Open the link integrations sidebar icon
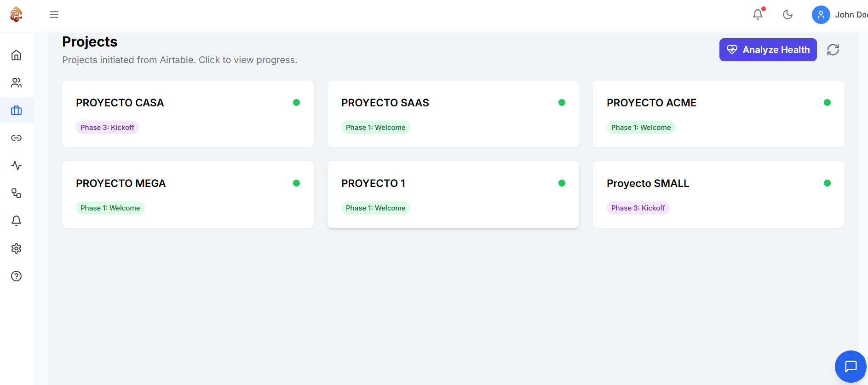Image resolution: width=868 pixels, height=385 pixels. pos(17,138)
